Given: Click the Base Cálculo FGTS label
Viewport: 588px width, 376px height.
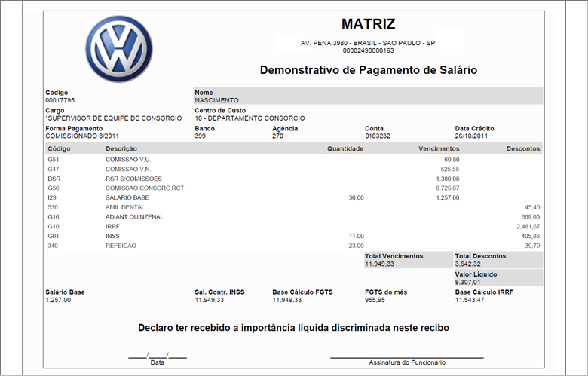Looking at the screenshot, I should 302,292.
